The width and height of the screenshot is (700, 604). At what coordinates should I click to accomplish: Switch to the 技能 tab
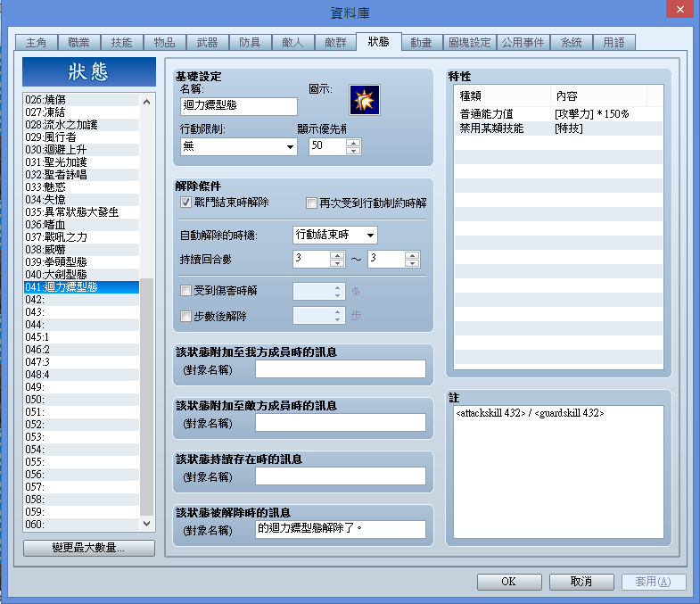(122, 43)
